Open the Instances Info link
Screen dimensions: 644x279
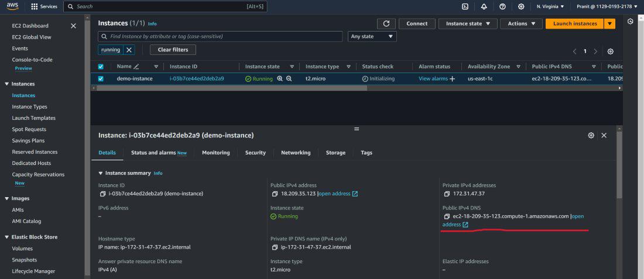pyautogui.click(x=152, y=24)
